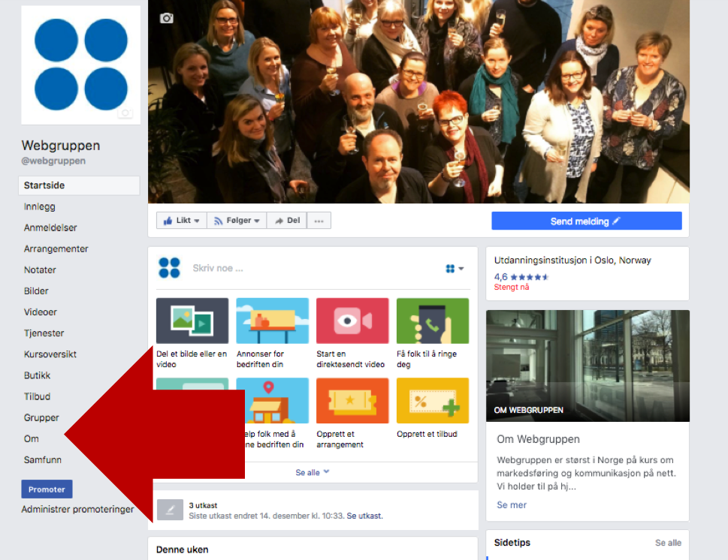The width and height of the screenshot is (728, 560).
Task: Click the 'Opprett et tilbud' coupon icon
Action: [x=433, y=400]
